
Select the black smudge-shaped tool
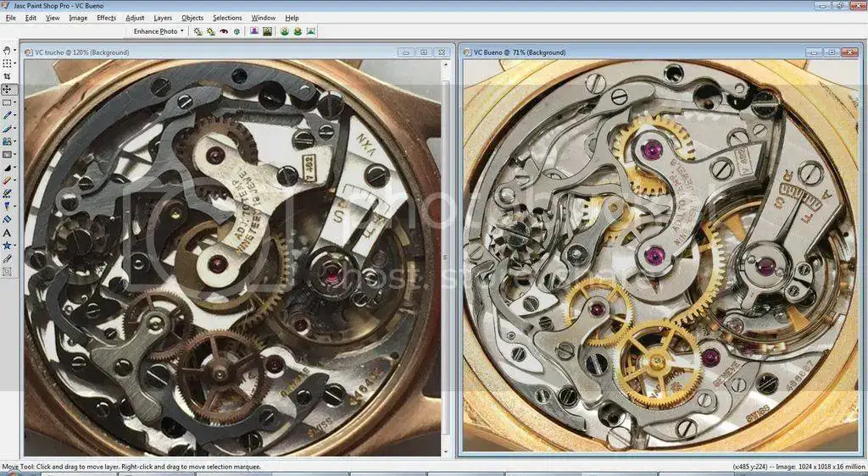coord(7,168)
